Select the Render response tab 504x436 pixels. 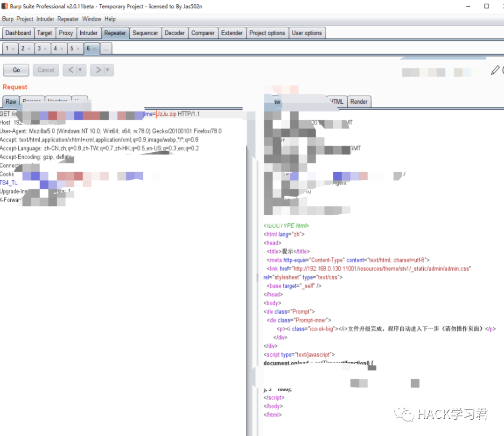(359, 102)
